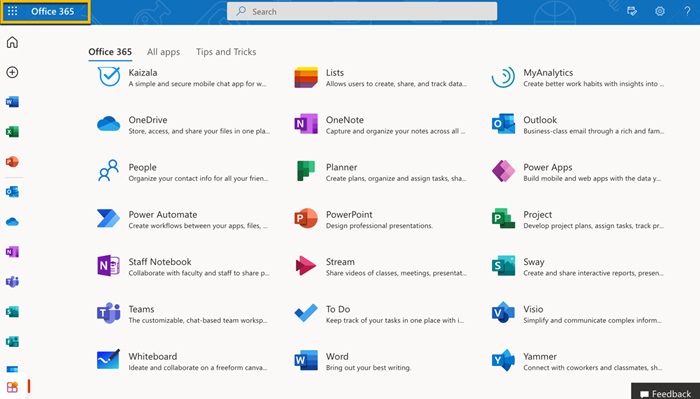Open Outlook from the left sidebar
The width and height of the screenshot is (700, 399).
(x=12, y=192)
